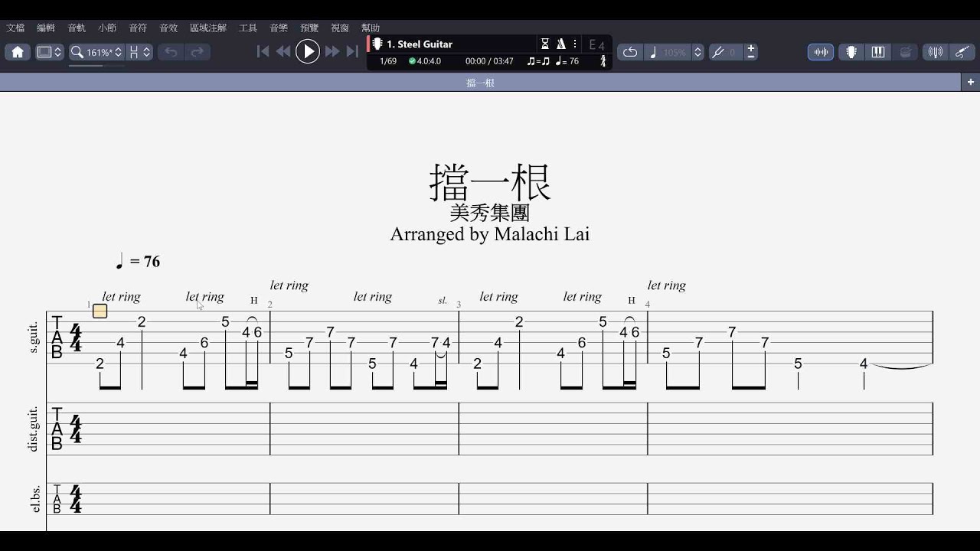Select the highlighted cursor cell in bar 1
Screen dimensions: 980x551
pyautogui.click(x=100, y=311)
